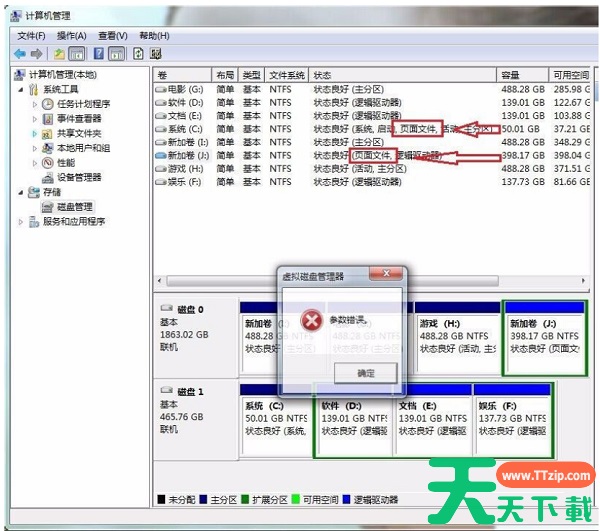Expand the 任务计划程序 node
This screenshot has width=600, height=531.
pos(35,104)
